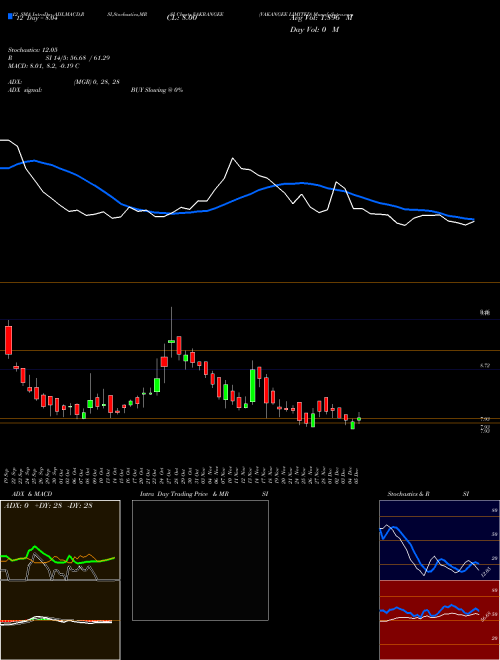The image size is (500, 660).
Task: Click the 'Intra Day Trading Price & MR' title
Action: click(184, 494)
